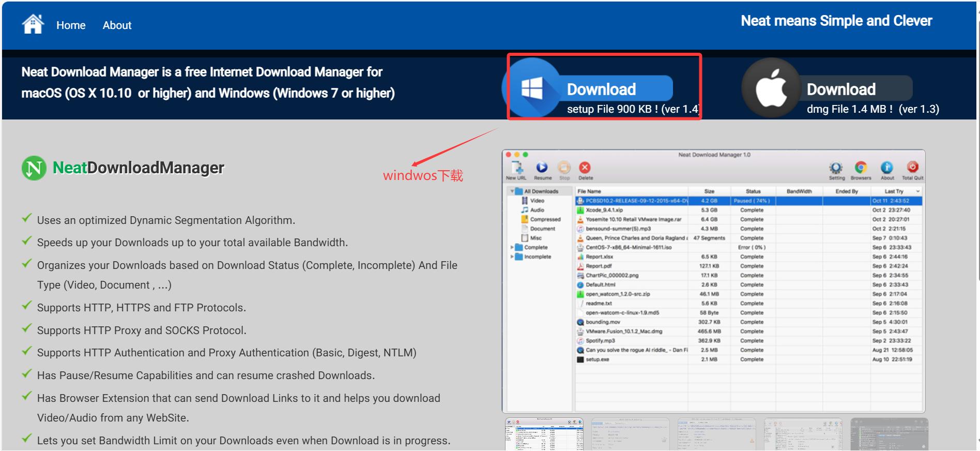Select the PCBSD10.2-RELEASE download row
This screenshot has height=451, width=980.
[x=749, y=201]
